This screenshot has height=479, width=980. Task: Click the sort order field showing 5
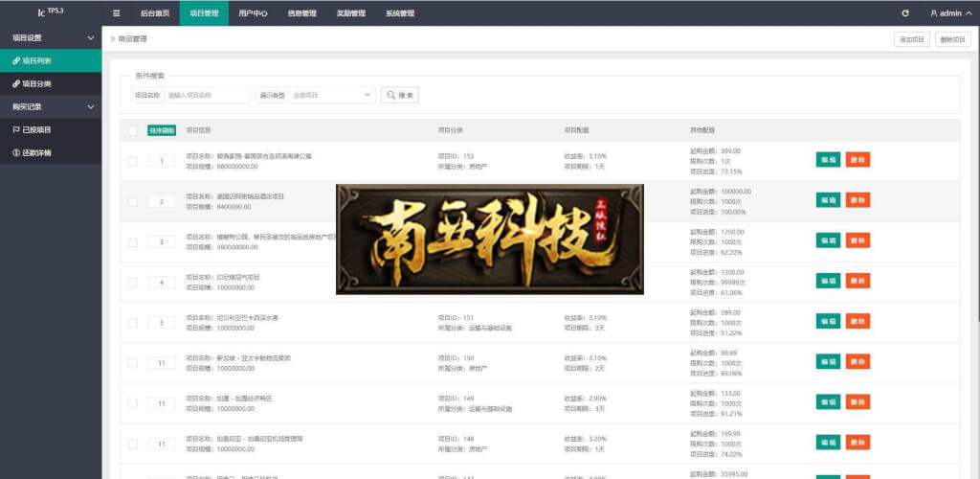[x=162, y=323]
